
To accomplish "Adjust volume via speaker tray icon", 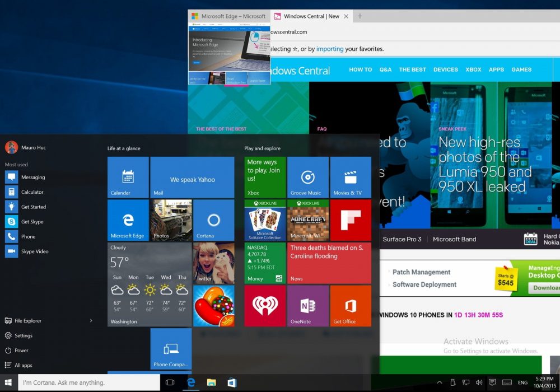I will tap(479, 382).
